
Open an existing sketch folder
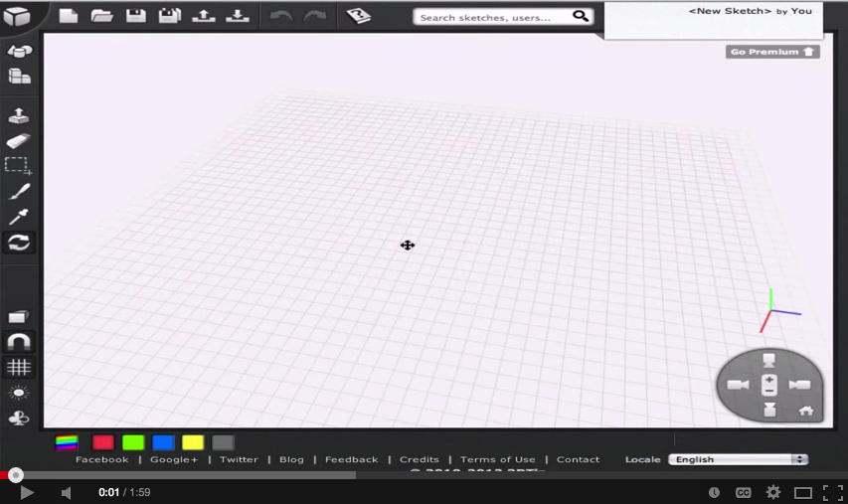101,16
